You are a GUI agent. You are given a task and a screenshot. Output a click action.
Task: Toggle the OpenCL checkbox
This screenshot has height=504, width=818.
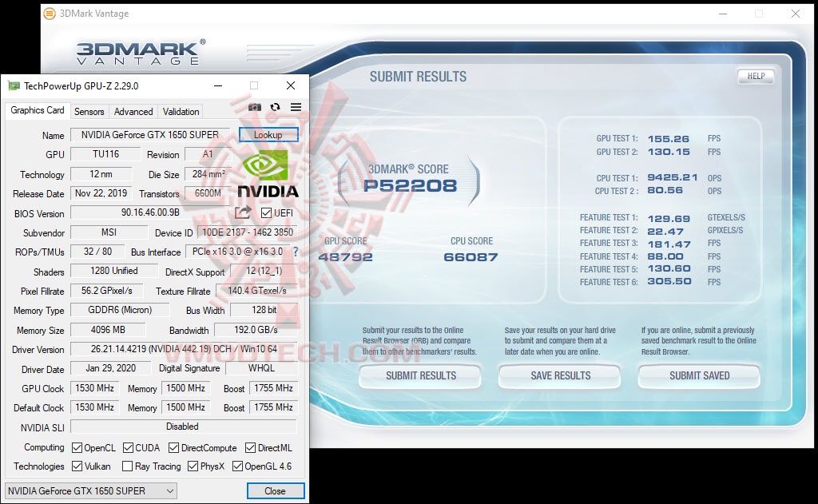pyautogui.click(x=77, y=447)
